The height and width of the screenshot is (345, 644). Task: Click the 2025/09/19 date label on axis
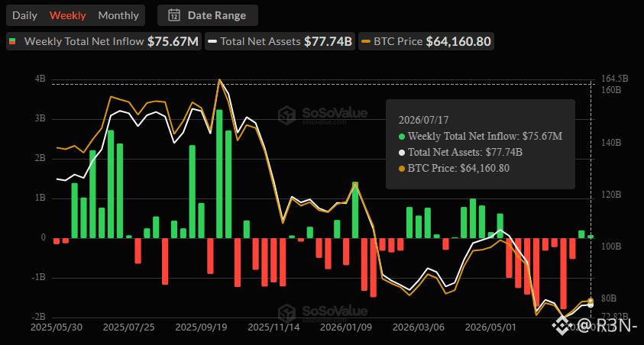coord(201,327)
